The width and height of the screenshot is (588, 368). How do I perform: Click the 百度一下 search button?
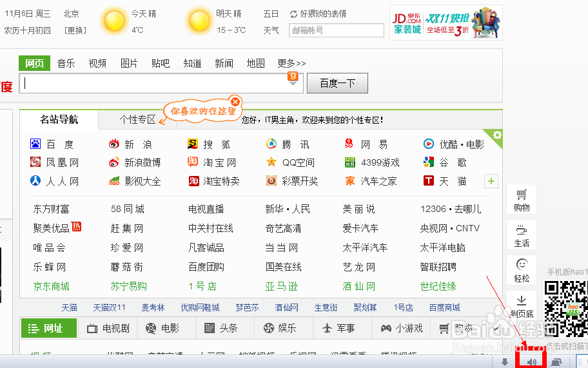tap(337, 83)
